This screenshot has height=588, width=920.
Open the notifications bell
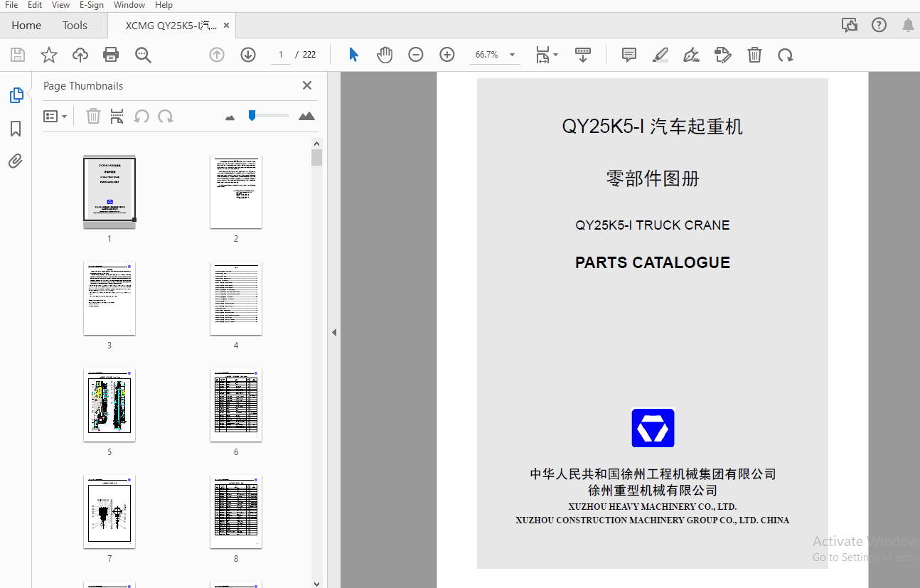click(x=908, y=26)
